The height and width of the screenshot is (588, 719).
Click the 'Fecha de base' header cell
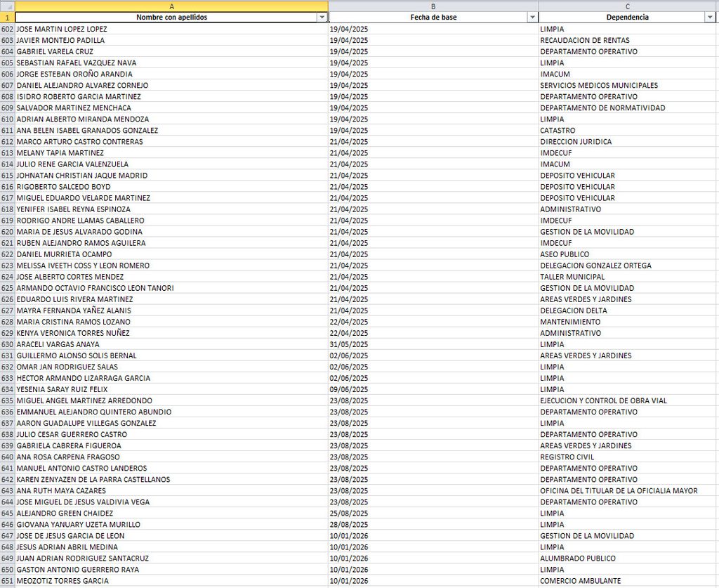[433, 18]
